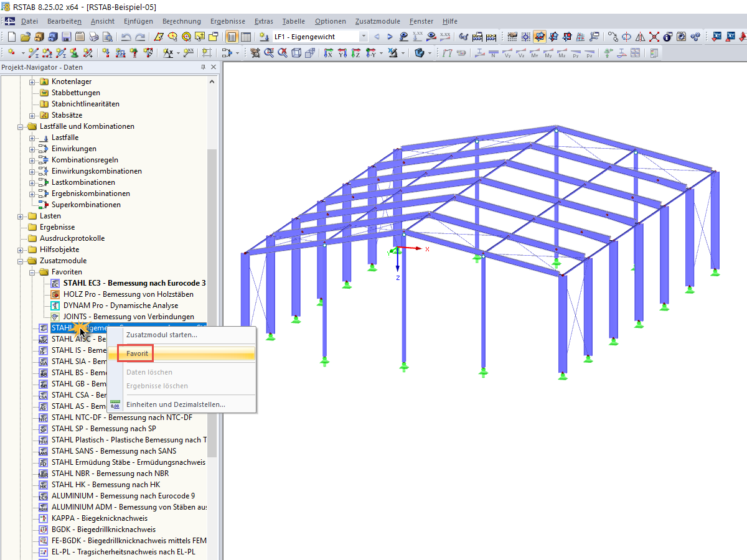The width and height of the screenshot is (747, 560).
Task: Redo the last action
Action: coord(141,37)
